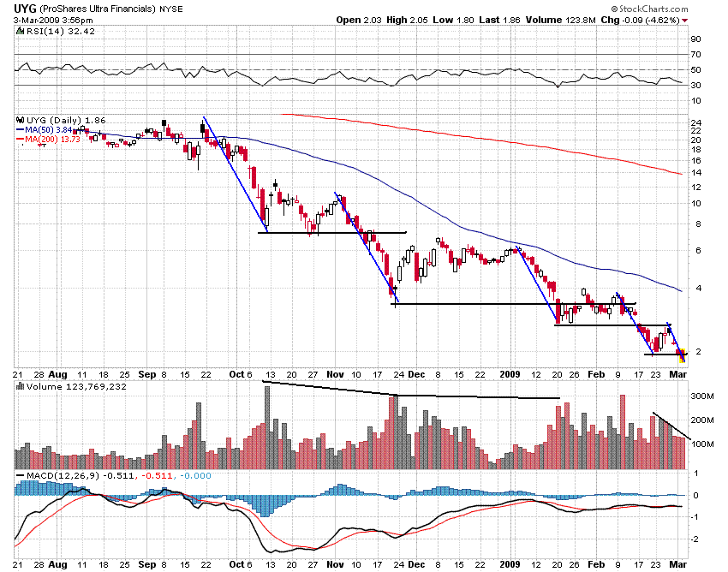Click the bold UYG ticker symbol in the title

click(25, 9)
